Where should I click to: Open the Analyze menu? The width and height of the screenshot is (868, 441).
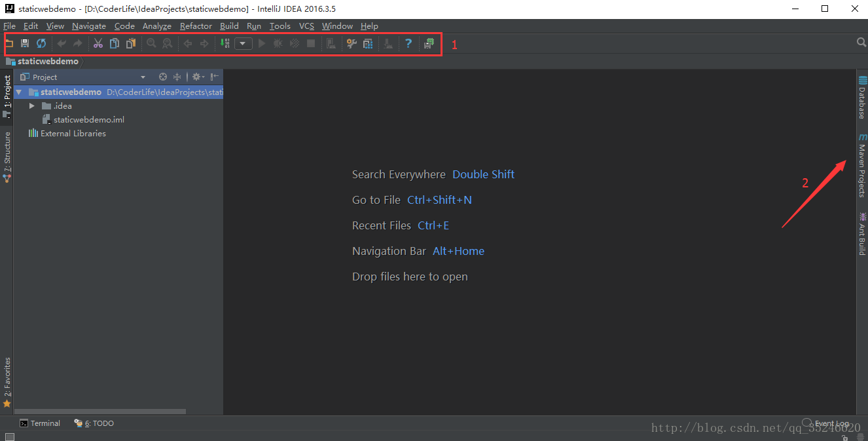coord(157,26)
